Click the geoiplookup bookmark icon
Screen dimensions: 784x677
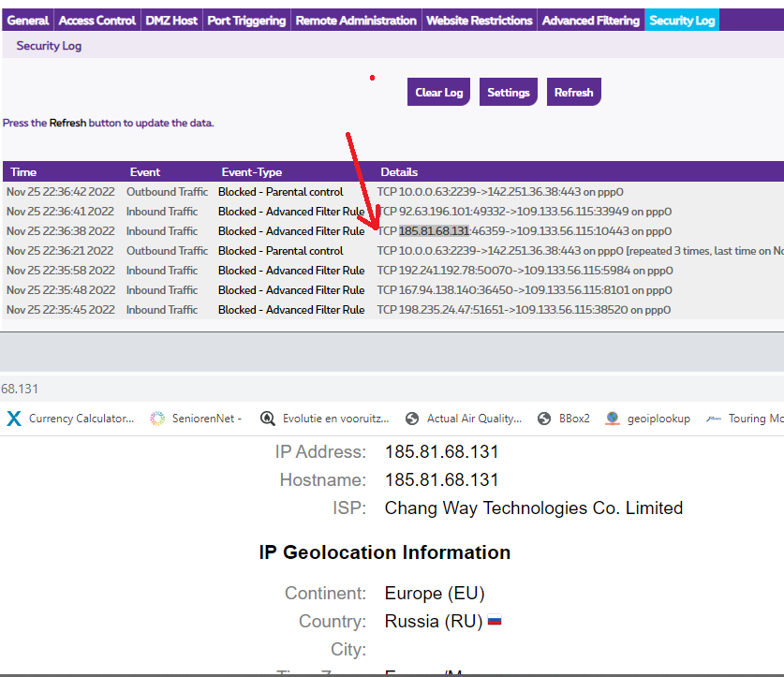click(x=613, y=419)
